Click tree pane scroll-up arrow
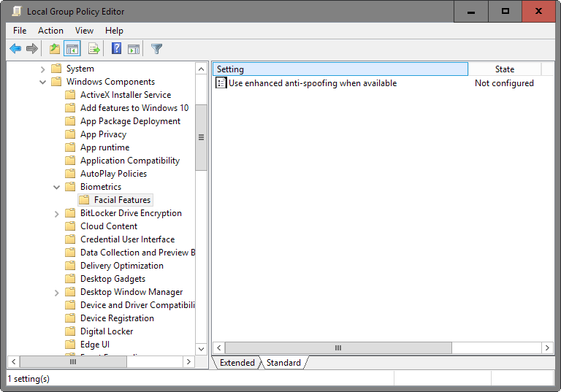Viewport: 561px width, 392px height. point(202,69)
